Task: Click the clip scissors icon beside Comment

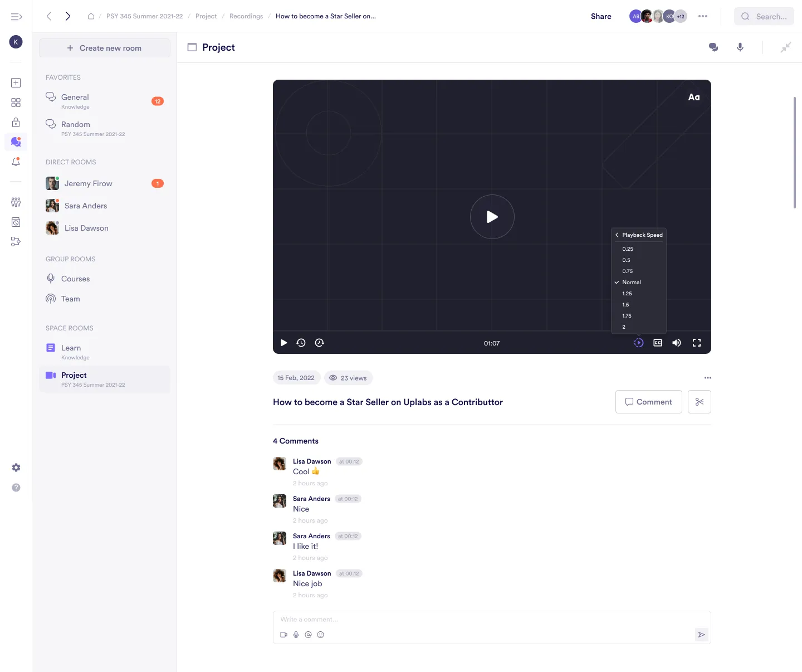Action: (x=700, y=402)
